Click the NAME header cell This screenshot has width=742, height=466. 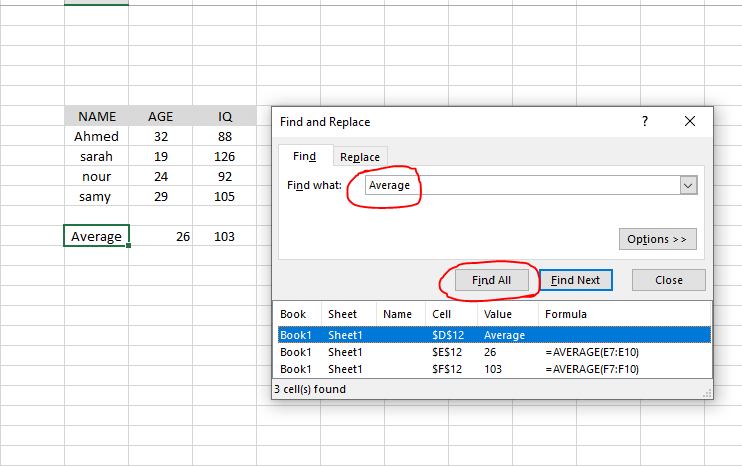pyautogui.click(x=96, y=116)
